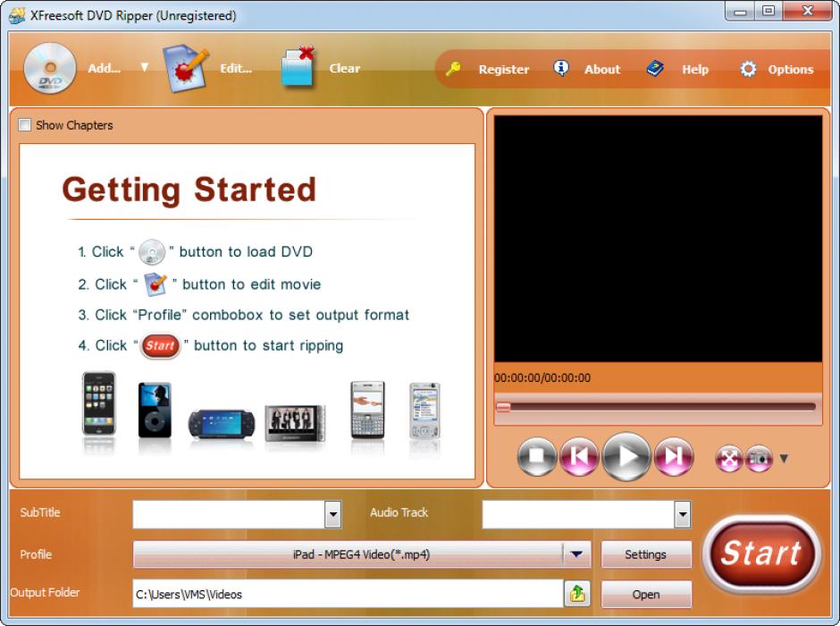This screenshot has height=626, width=840.
Task: Click the Add... label text
Action: coord(105,68)
